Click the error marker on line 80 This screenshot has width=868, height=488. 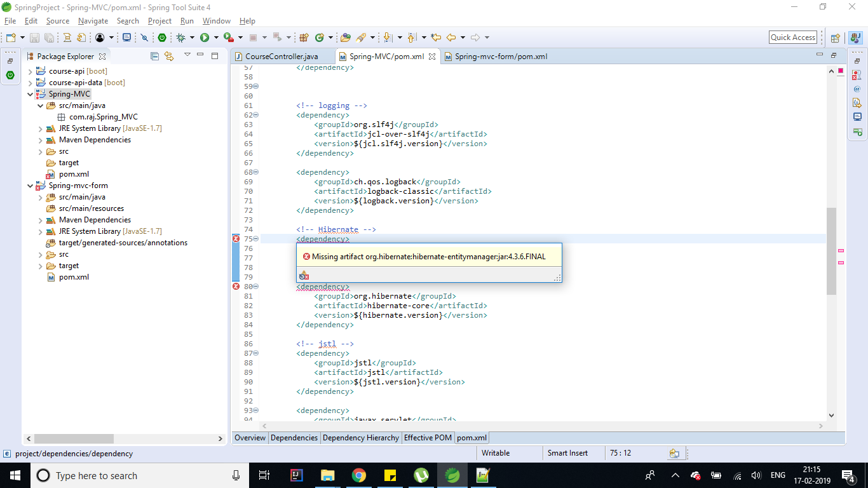coord(236,287)
